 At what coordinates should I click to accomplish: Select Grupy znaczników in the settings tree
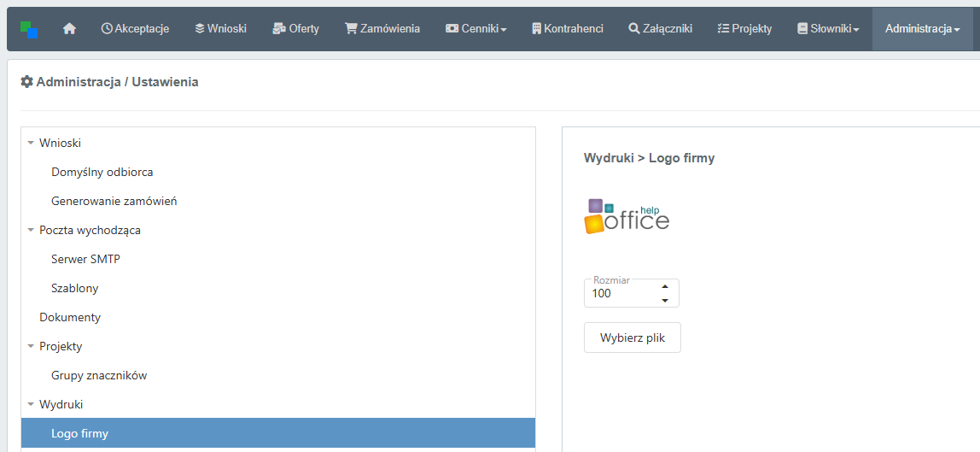99,375
